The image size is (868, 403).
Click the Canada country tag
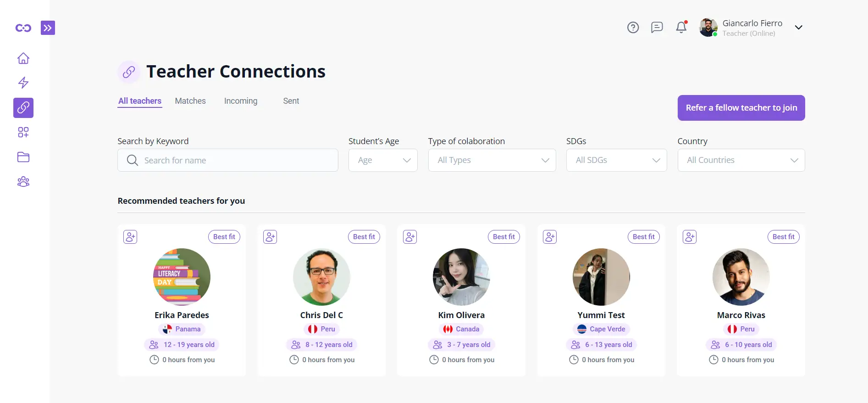click(461, 329)
